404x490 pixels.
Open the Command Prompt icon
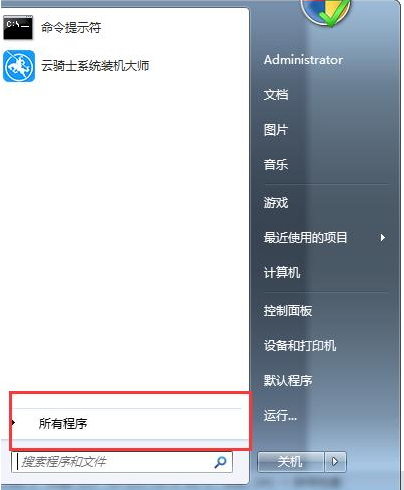pos(18,27)
